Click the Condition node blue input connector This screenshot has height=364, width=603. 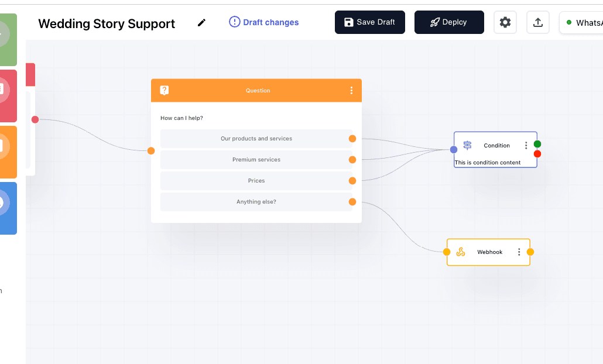(454, 149)
